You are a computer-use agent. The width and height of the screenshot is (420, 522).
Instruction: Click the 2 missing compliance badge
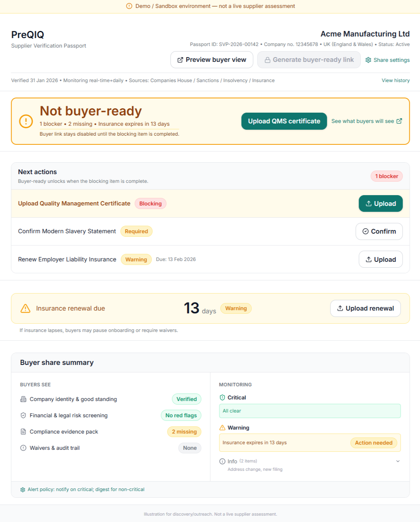(x=184, y=432)
